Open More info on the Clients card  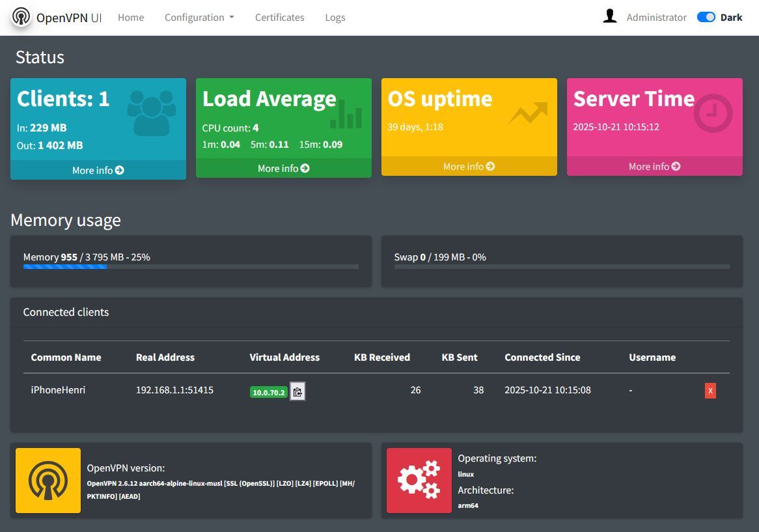(x=98, y=170)
